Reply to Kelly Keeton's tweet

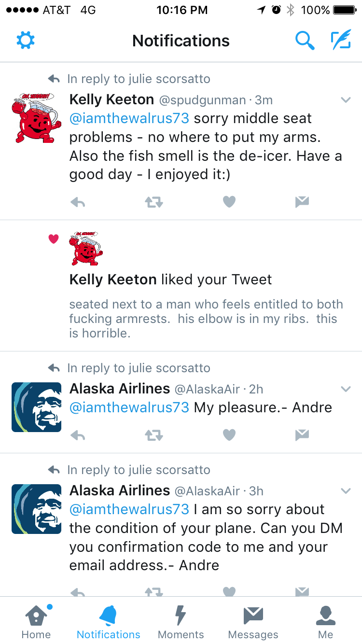point(78,203)
